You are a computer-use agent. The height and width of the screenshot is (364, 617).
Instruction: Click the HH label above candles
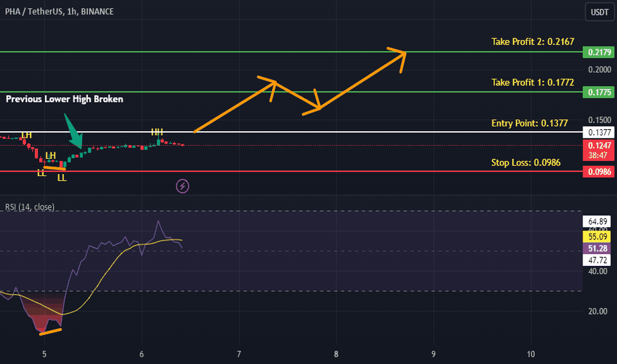(157, 132)
